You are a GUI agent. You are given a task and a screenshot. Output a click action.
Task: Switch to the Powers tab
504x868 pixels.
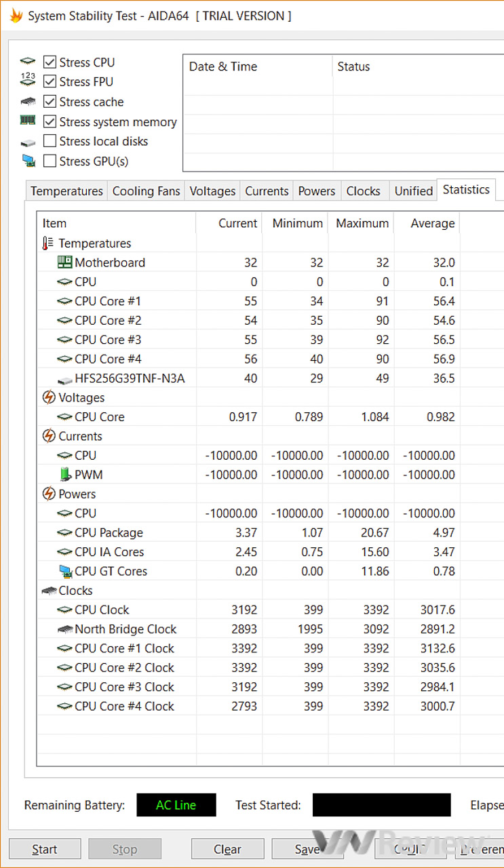click(x=317, y=191)
